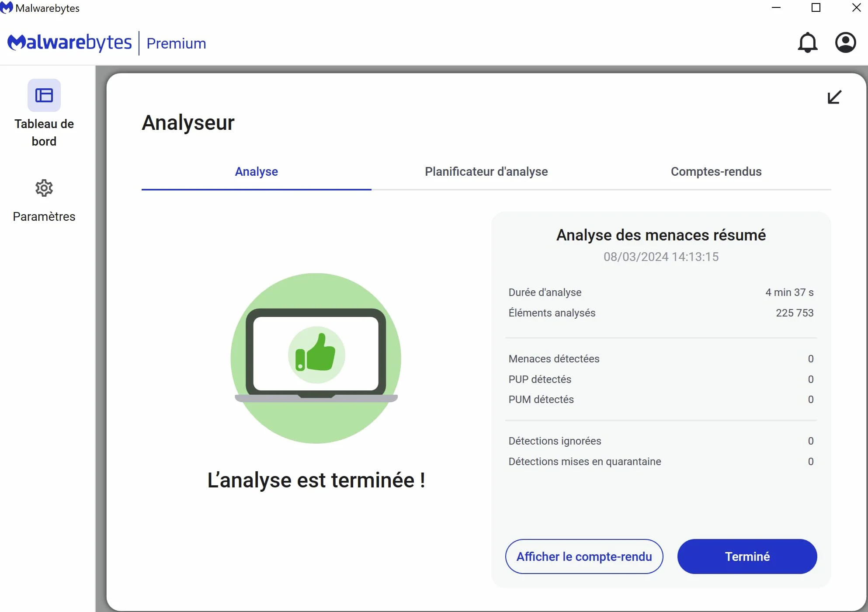Click the Menaces détectées label
The image size is (868, 612).
pos(554,359)
